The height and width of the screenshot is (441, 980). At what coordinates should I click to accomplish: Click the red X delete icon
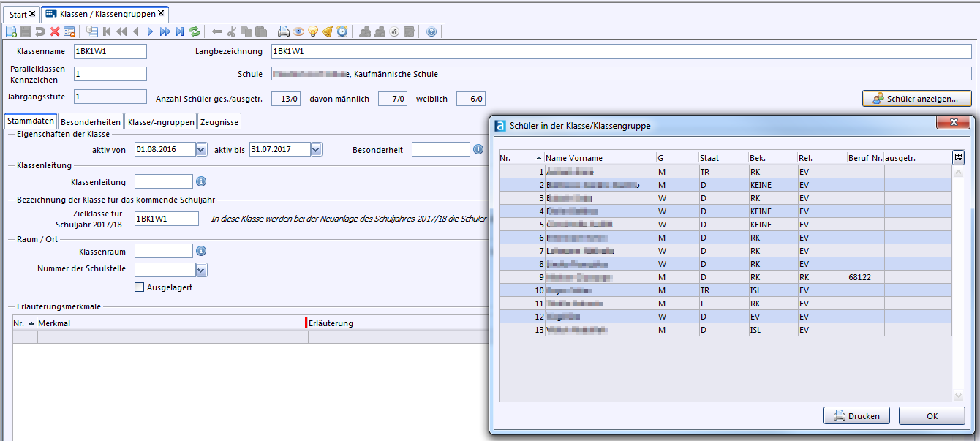55,31
